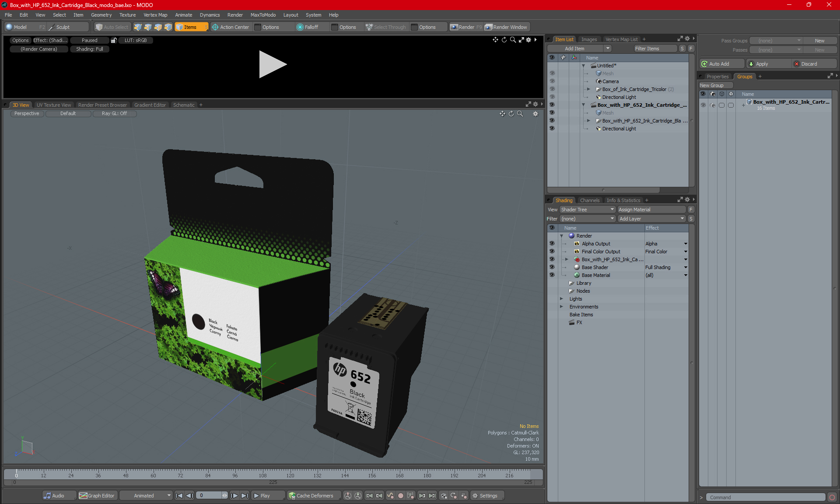Toggle group visibility eye in Groups panel
This screenshot has width=840, height=504.
point(703,105)
